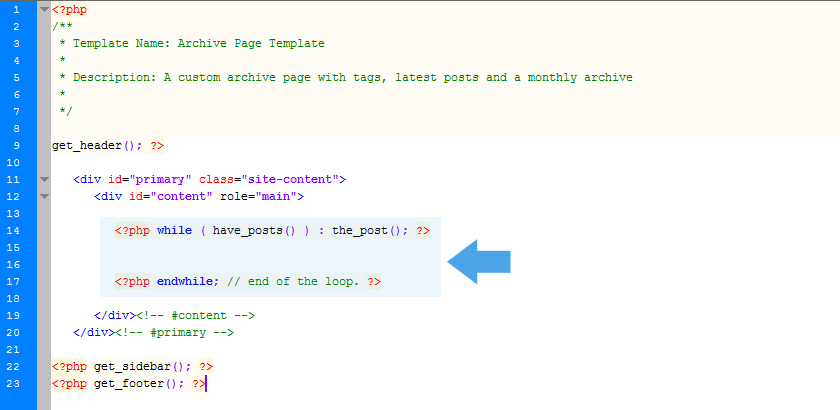Click the '/**' comment opener on line 2
The image size is (840, 410).
tap(62, 27)
